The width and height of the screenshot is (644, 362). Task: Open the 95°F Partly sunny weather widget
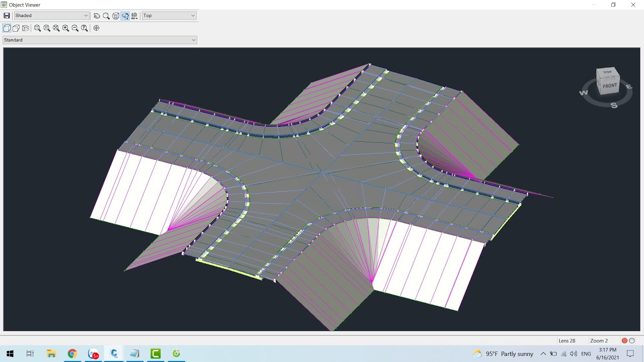coord(503,353)
